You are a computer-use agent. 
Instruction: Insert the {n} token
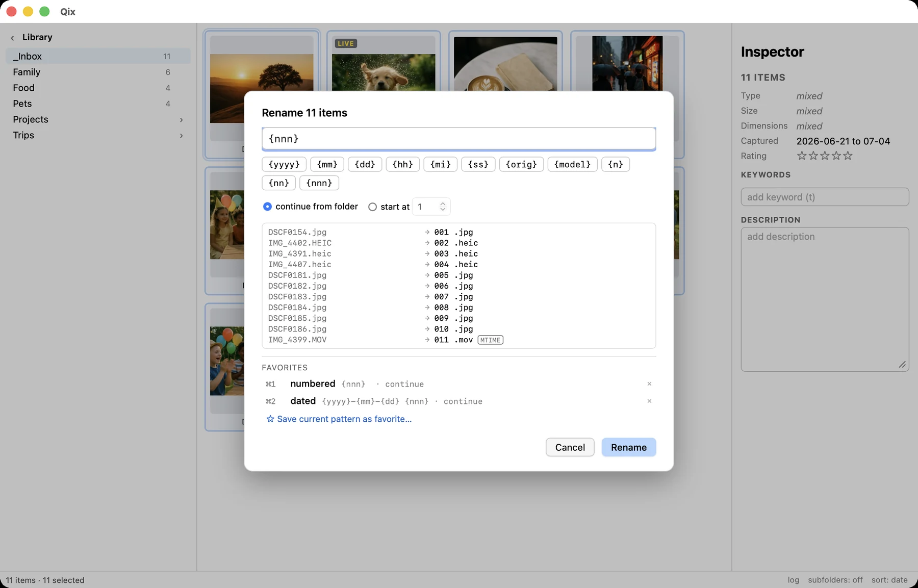616,164
